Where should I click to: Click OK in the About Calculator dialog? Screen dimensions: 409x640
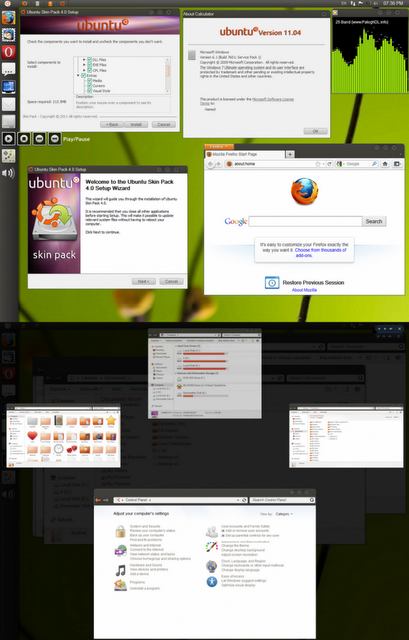pyautogui.click(x=316, y=131)
